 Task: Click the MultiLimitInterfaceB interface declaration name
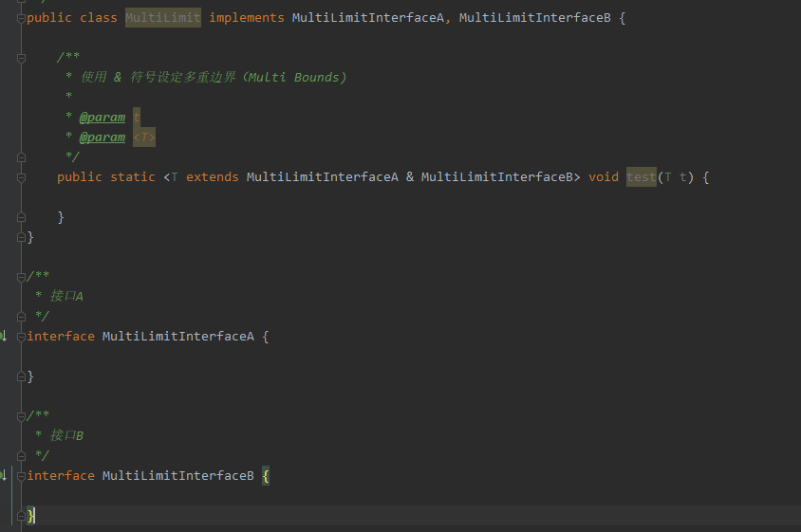pyautogui.click(x=178, y=476)
